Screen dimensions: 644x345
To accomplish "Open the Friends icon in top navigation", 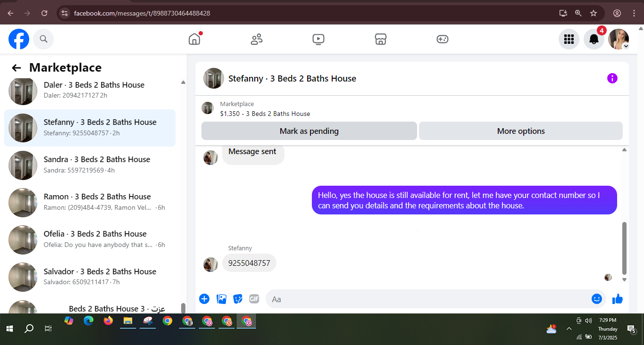I will point(257,39).
